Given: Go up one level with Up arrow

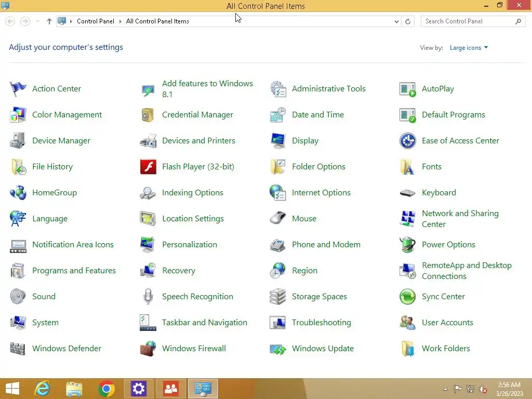Looking at the screenshot, I should pyautogui.click(x=49, y=21).
